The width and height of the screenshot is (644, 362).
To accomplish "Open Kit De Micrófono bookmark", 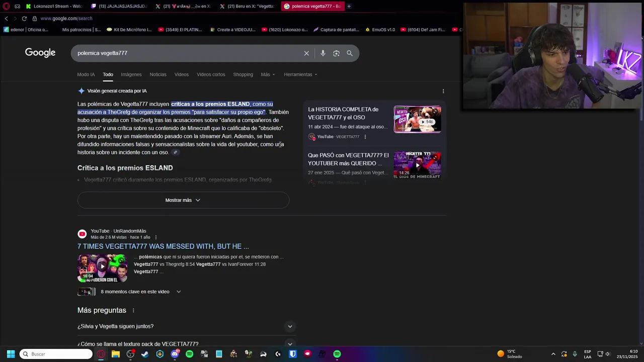I will pos(129,30).
